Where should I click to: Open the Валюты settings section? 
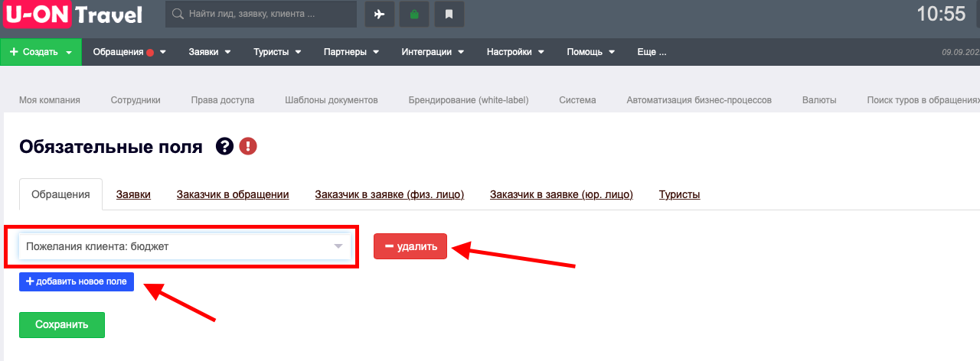click(x=819, y=100)
